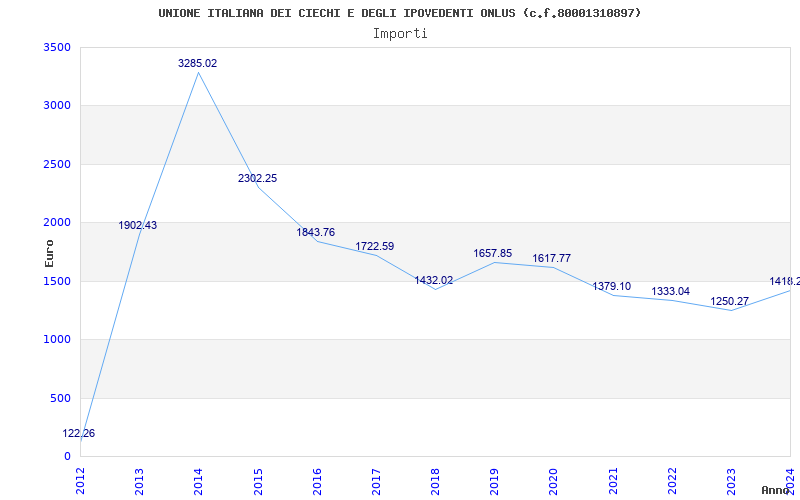Click the 1333.04 data label

tap(670, 291)
